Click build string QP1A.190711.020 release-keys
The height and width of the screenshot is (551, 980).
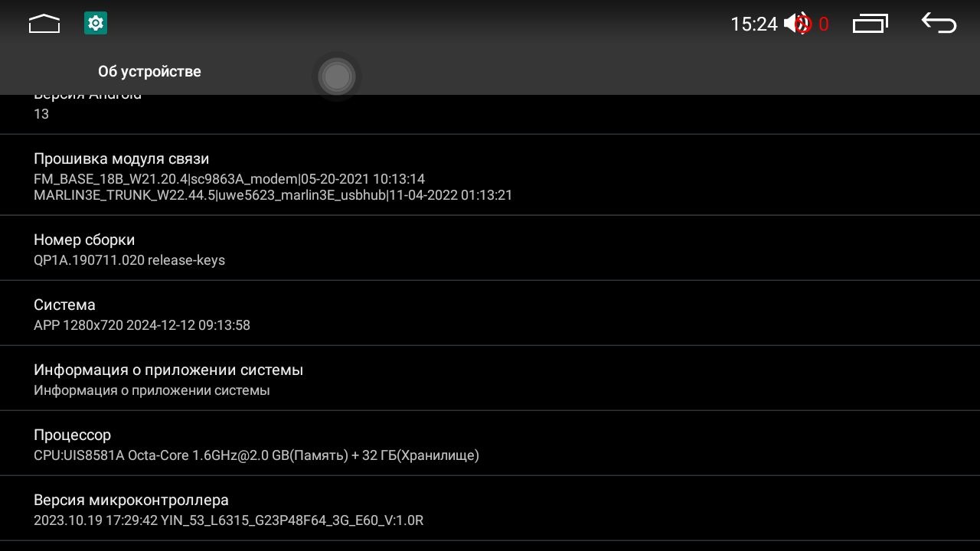tap(129, 260)
